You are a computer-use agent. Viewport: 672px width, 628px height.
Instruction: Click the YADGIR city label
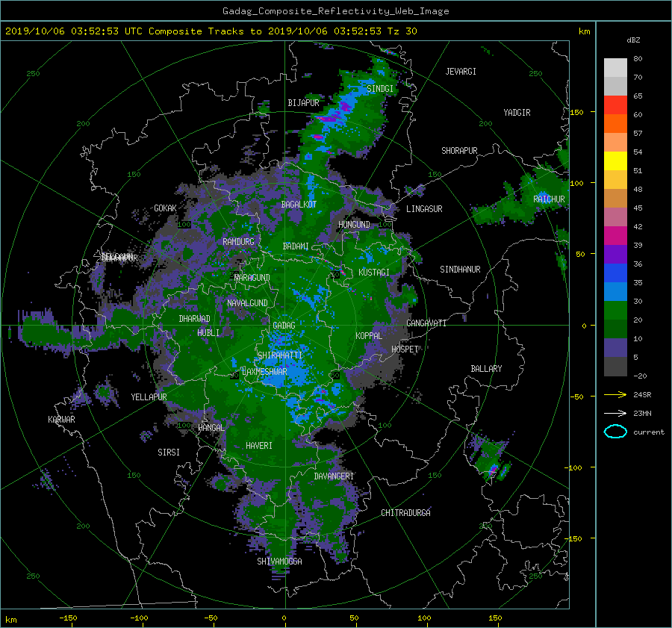point(517,113)
